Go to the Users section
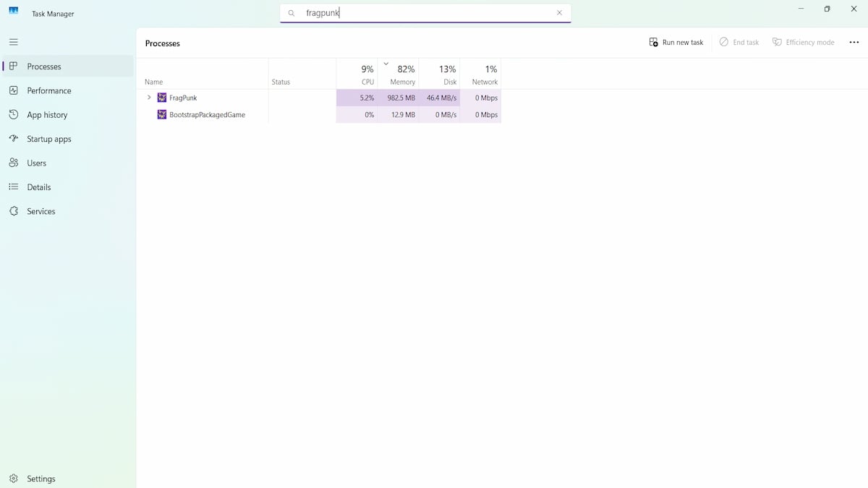This screenshot has height=488, width=868. pos(36,163)
